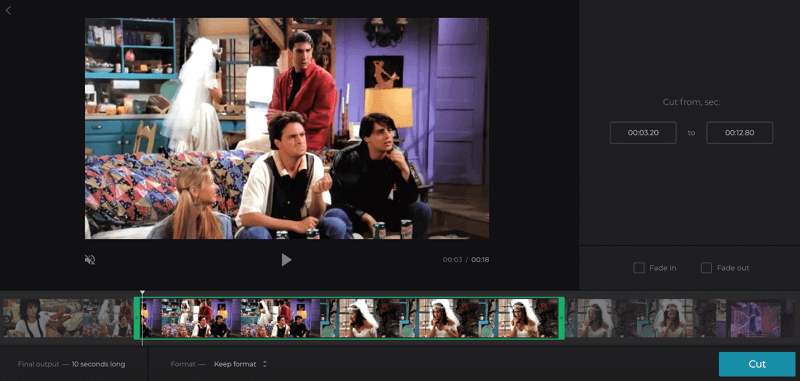Click the Cut button
The width and height of the screenshot is (800, 381).
(757, 364)
